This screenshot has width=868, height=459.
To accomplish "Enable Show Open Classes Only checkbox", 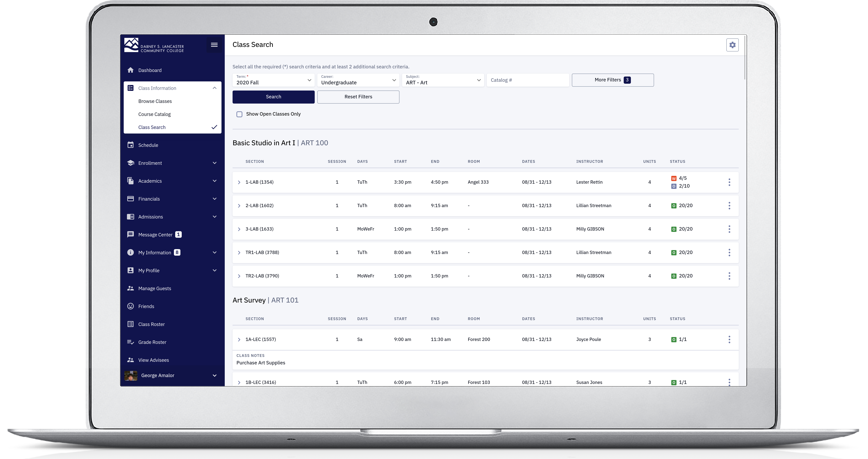I will pyautogui.click(x=239, y=114).
